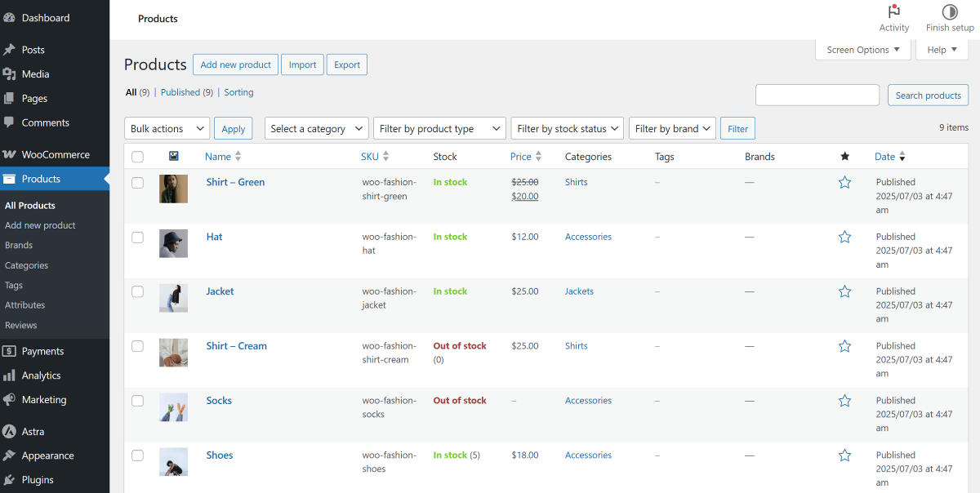Image resolution: width=980 pixels, height=493 pixels.
Task: Open the Shirt – Cream product link
Action: tap(236, 346)
